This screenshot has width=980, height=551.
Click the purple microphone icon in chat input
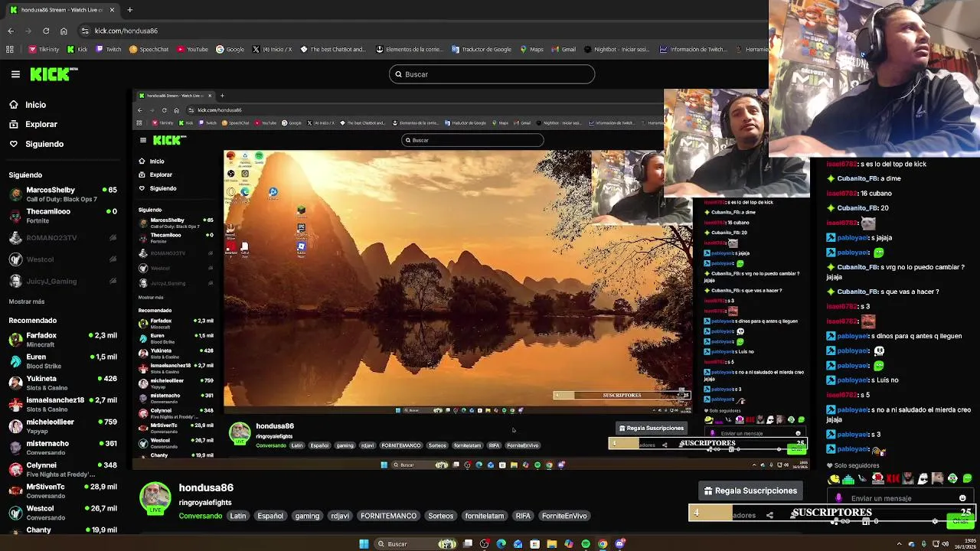pos(838,498)
